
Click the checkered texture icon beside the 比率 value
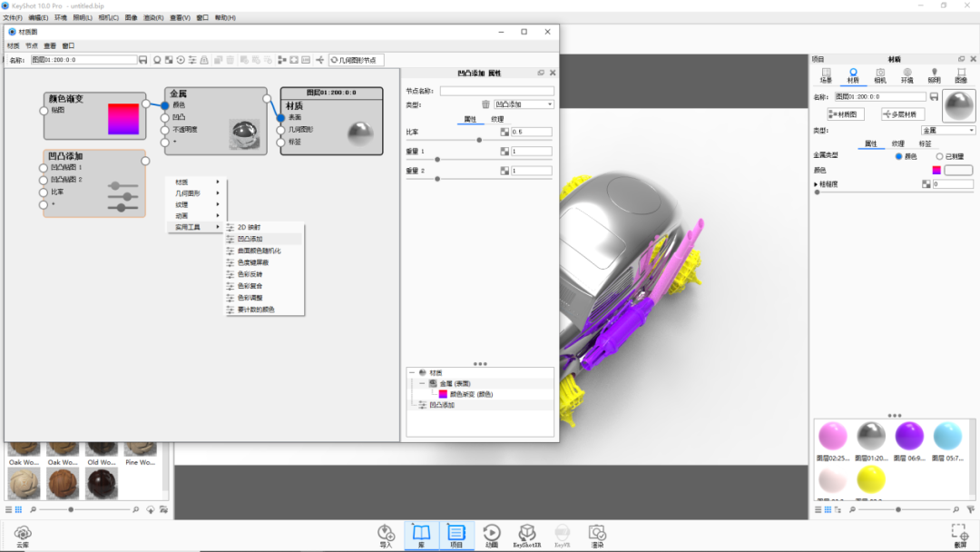click(505, 132)
